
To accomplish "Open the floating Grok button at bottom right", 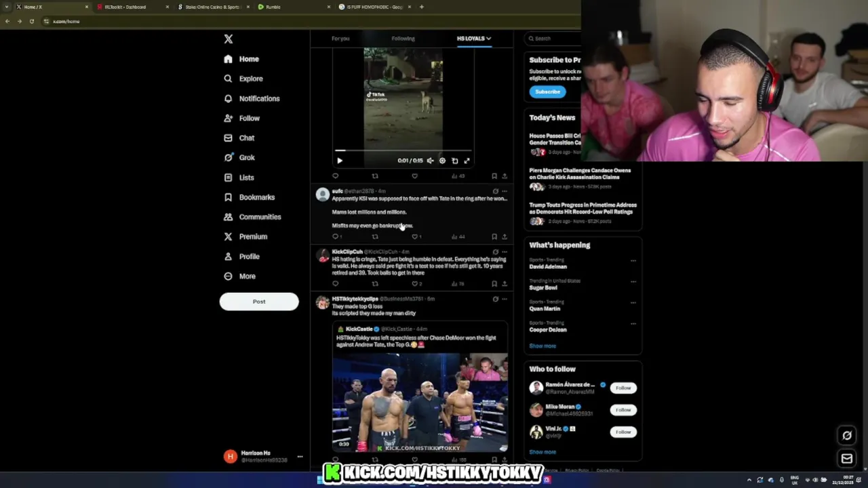I will coord(846,435).
